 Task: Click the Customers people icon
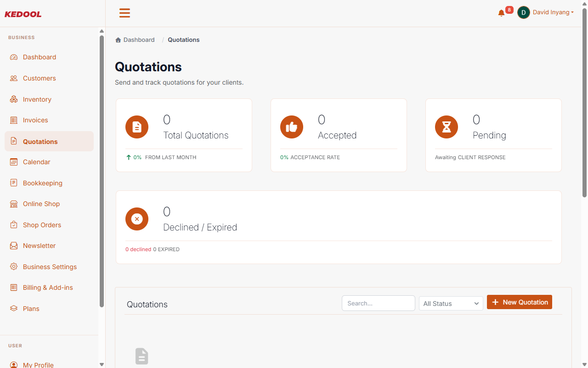click(x=14, y=78)
